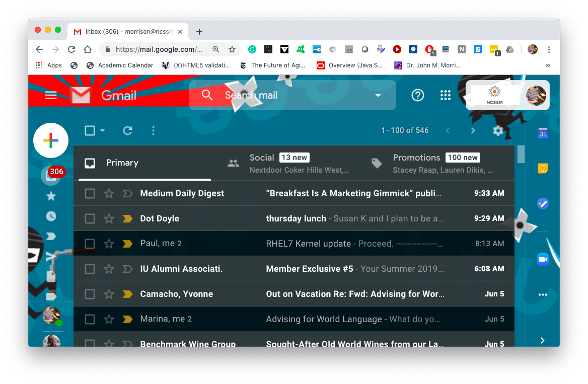Toggle the select-all checkbox in toolbar
This screenshot has height=384, width=588.
[90, 130]
